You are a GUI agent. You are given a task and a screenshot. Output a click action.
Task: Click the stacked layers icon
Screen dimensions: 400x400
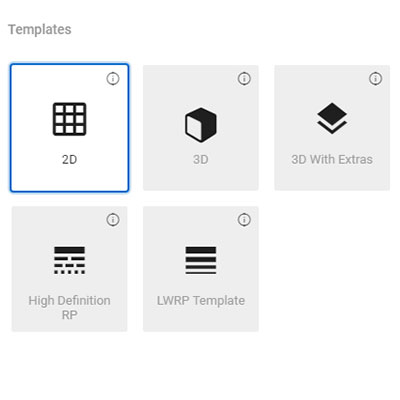click(x=332, y=118)
